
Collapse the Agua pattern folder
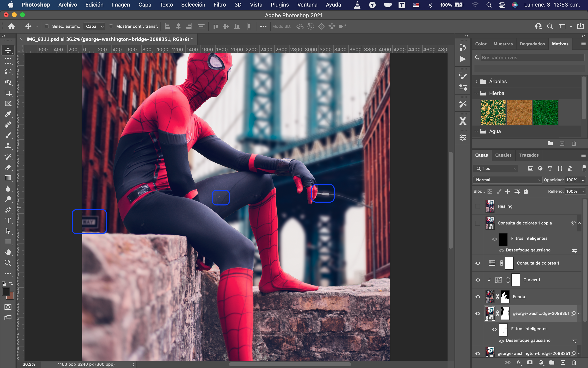tap(477, 131)
